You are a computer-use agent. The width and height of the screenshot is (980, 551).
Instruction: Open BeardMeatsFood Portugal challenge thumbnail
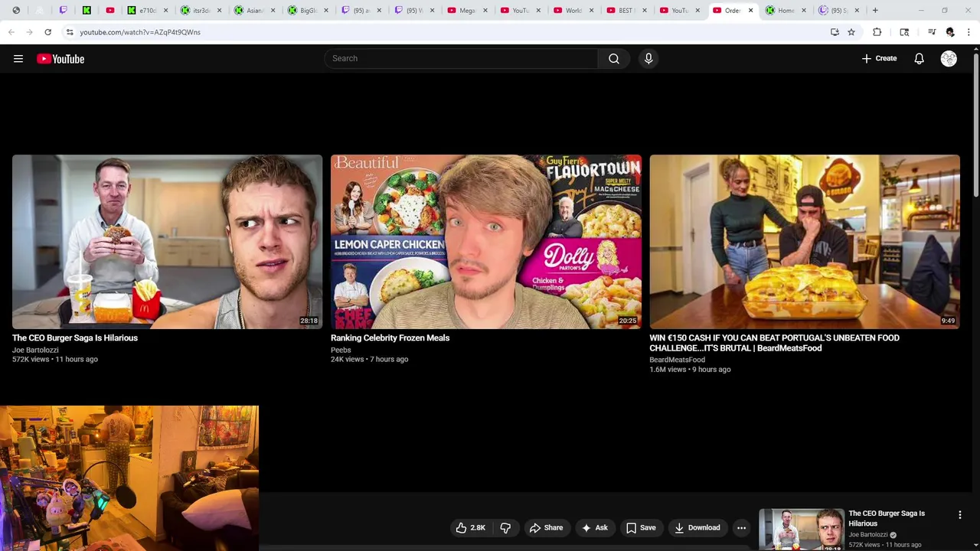(x=804, y=242)
